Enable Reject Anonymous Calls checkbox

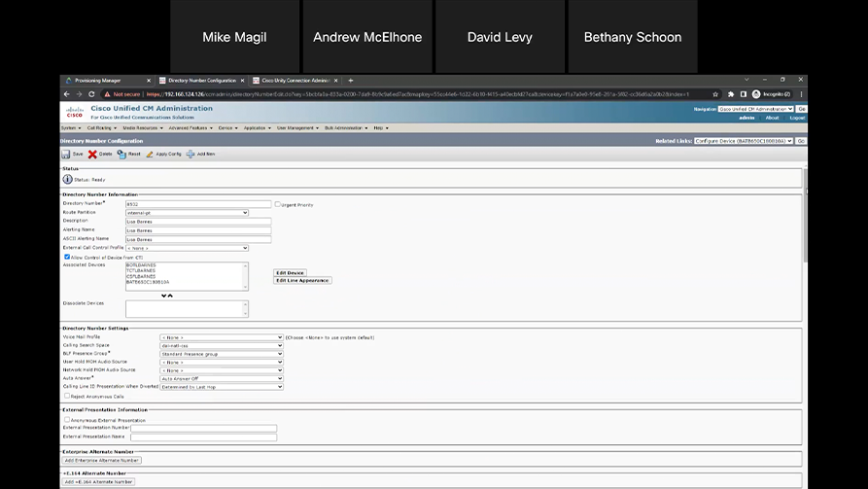click(67, 396)
